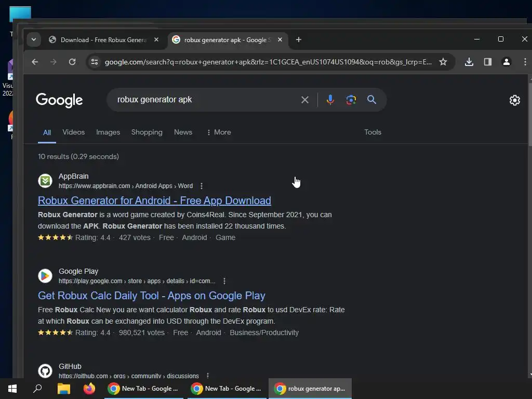
Task: Expand the tab search dropdown
Action: (34, 39)
